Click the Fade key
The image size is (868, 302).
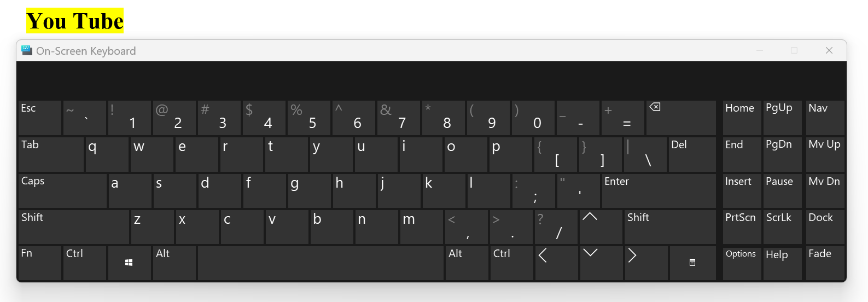click(x=825, y=263)
